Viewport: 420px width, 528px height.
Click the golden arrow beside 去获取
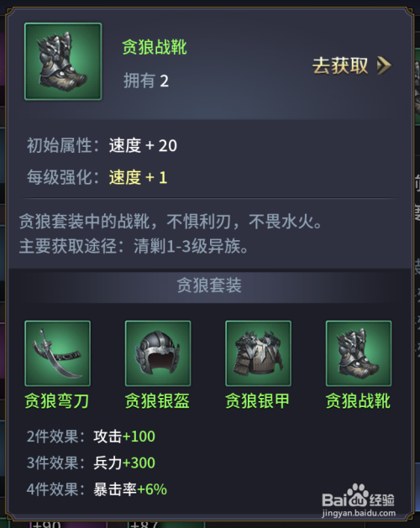[x=384, y=65]
